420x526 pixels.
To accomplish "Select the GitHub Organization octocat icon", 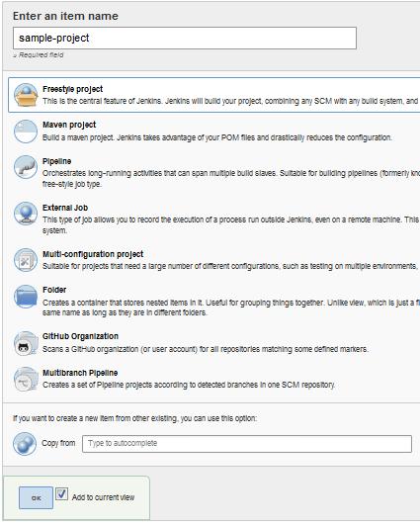I will click(26, 343).
